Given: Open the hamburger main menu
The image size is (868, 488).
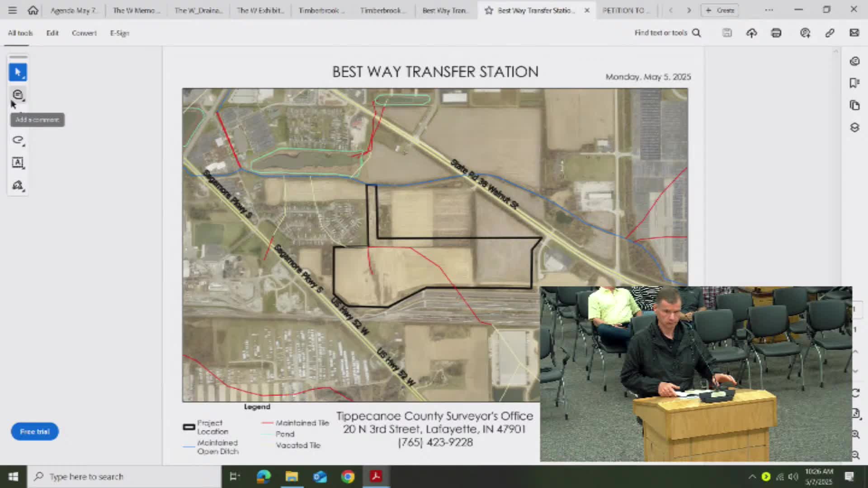Looking at the screenshot, I should [x=12, y=10].
